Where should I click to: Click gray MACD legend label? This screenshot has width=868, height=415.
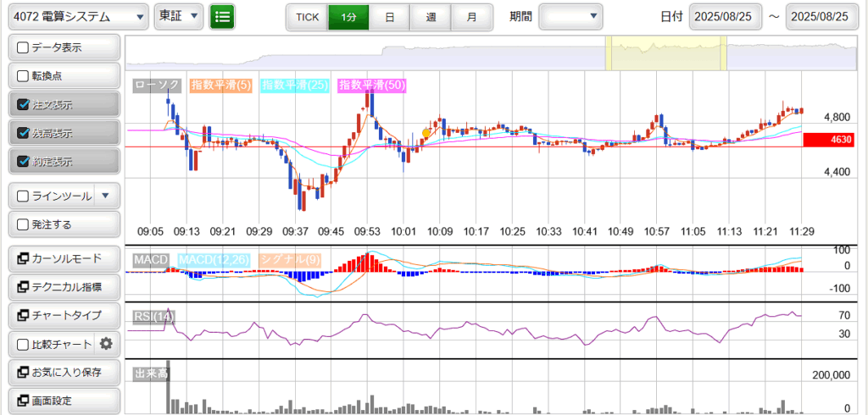click(150, 260)
